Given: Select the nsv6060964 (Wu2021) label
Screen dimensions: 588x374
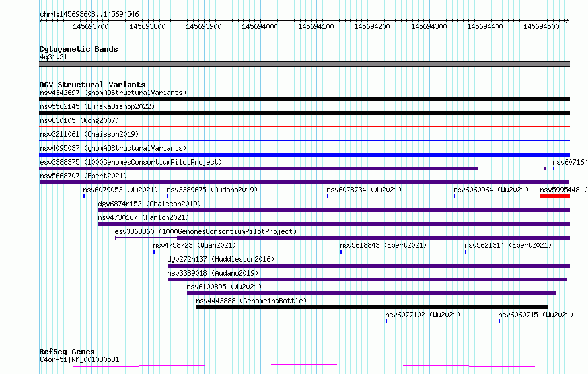Looking at the screenshot, I should click(491, 190).
